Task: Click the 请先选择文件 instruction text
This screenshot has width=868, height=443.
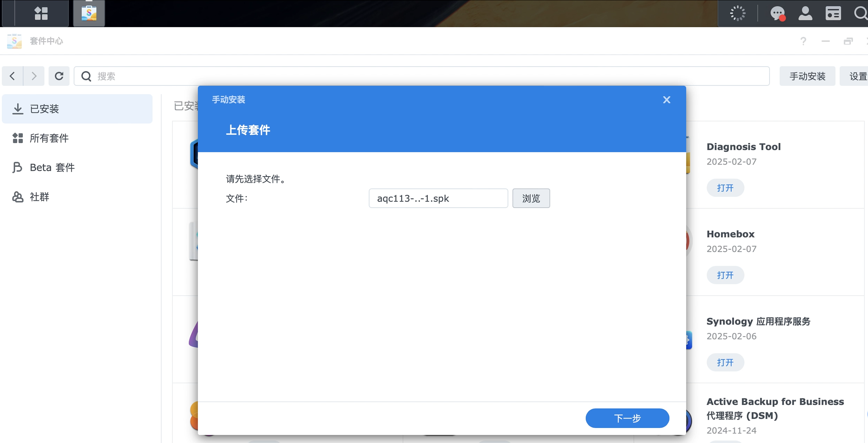Action: pos(256,179)
